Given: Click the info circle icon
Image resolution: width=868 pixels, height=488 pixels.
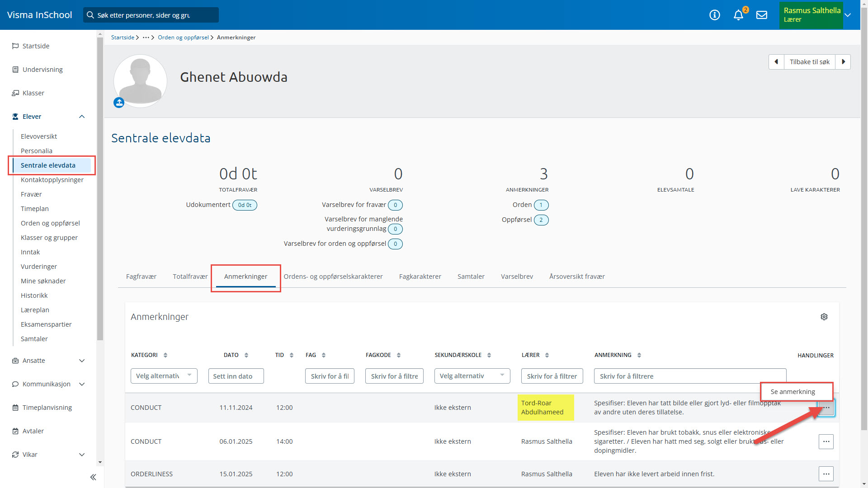Looking at the screenshot, I should 715,15.
